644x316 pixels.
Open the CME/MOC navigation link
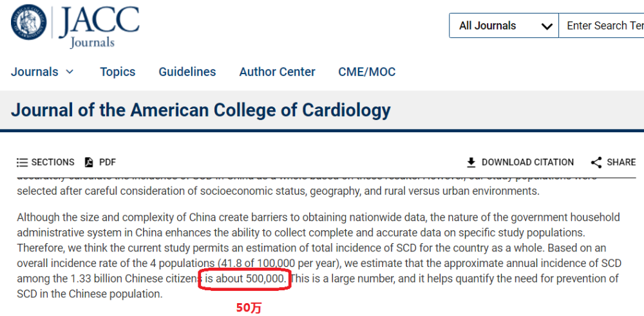point(367,72)
